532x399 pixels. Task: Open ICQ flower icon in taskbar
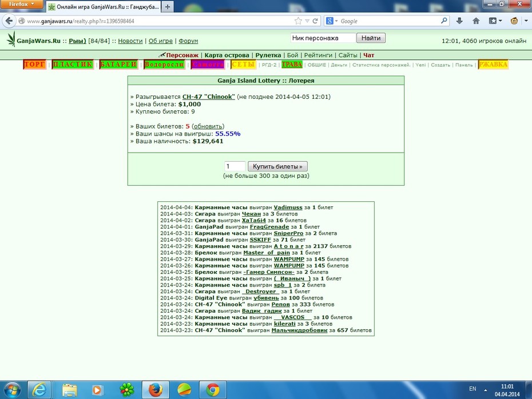click(x=126, y=390)
